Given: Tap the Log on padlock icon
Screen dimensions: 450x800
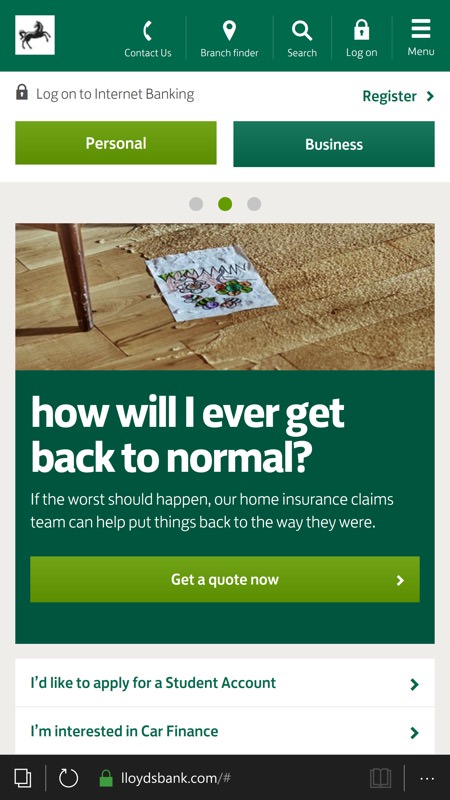Looking at the screenshot, I should (x=362, y=30).
